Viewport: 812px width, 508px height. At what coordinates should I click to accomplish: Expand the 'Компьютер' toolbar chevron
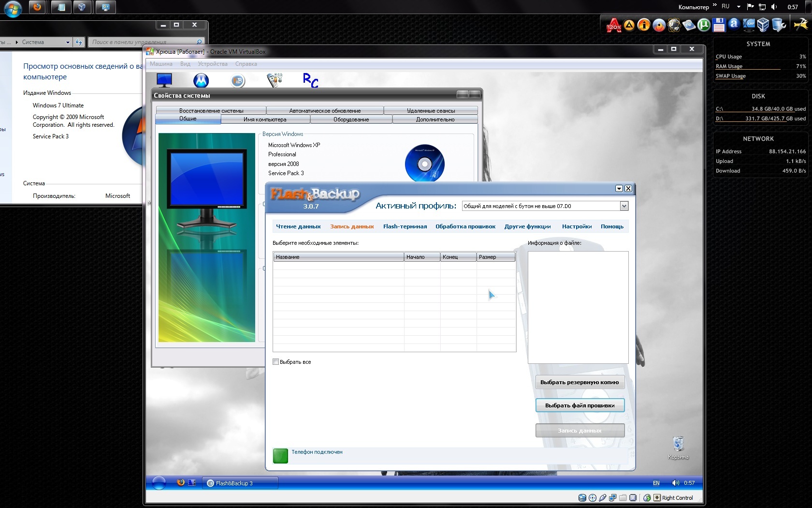(714, 6)
